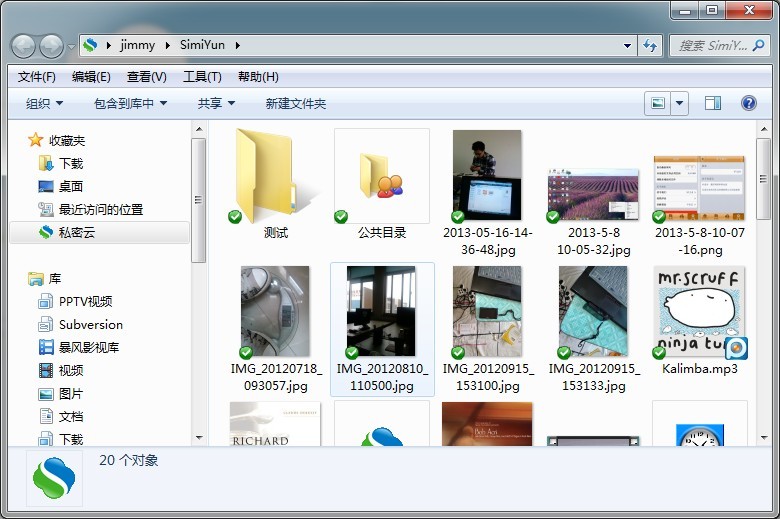The image size is (780, 519).
Task: Open 暴风影视库 library in sidebar
Action: (88, 347)
